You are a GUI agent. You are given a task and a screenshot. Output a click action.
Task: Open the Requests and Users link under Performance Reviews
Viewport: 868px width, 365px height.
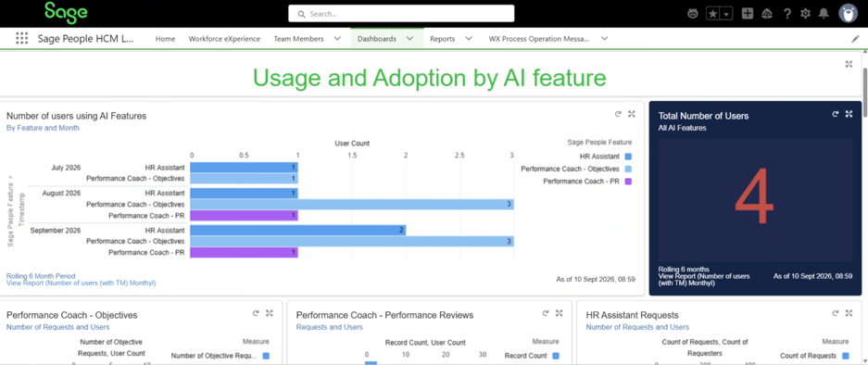330,327
